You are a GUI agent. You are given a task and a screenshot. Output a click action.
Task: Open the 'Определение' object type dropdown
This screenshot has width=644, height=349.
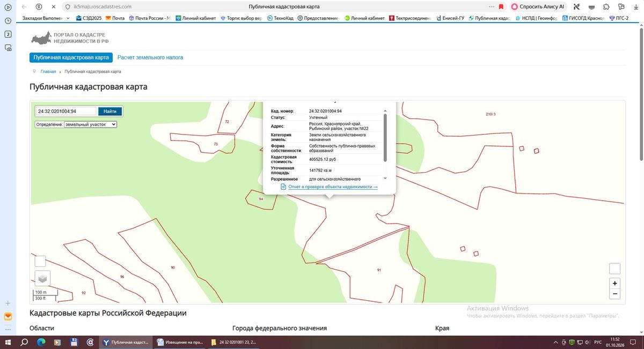point(90,124)
